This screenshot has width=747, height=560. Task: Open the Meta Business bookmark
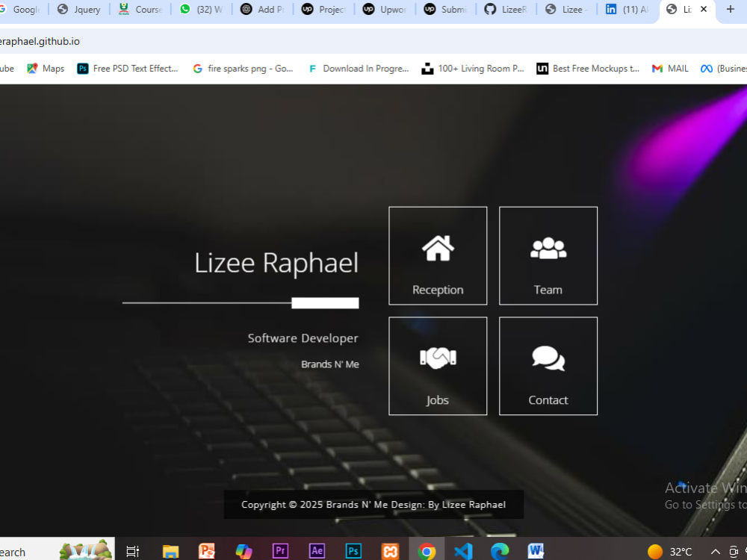[x=723, y=69]
